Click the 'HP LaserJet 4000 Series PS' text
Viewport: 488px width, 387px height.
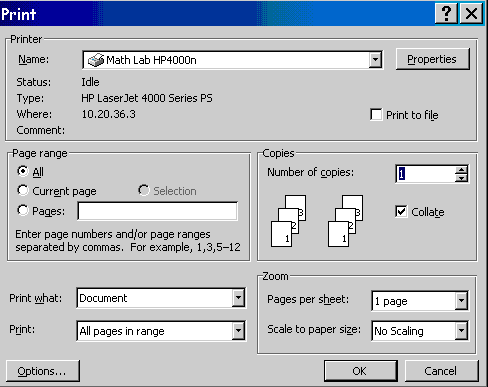[147, 98]
